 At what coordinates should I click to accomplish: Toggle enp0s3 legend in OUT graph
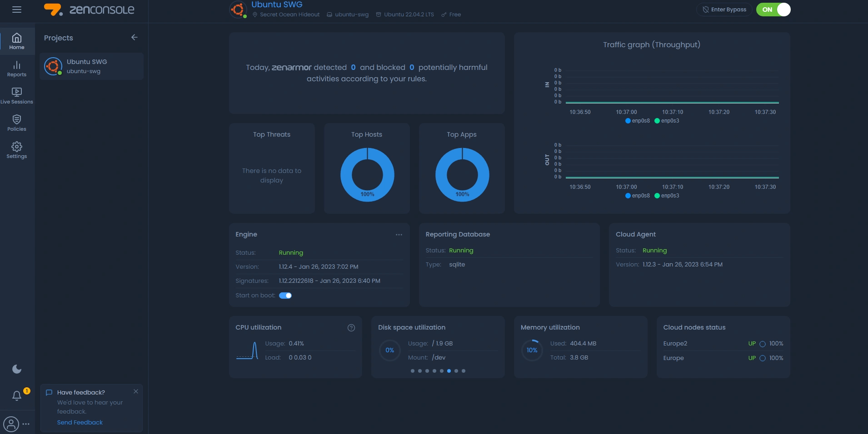pyautogui.click(x=667, y=196)
